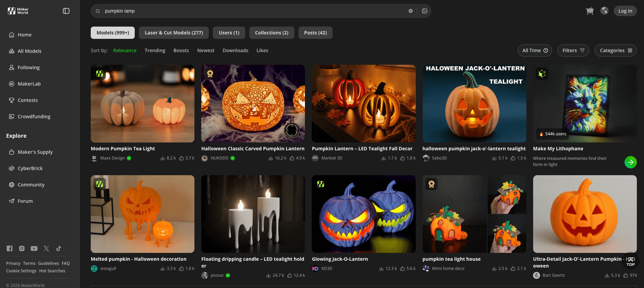This screenshot has width=644, height=288.
Task: Open the Facebook social link
Action: coord(10,248)
